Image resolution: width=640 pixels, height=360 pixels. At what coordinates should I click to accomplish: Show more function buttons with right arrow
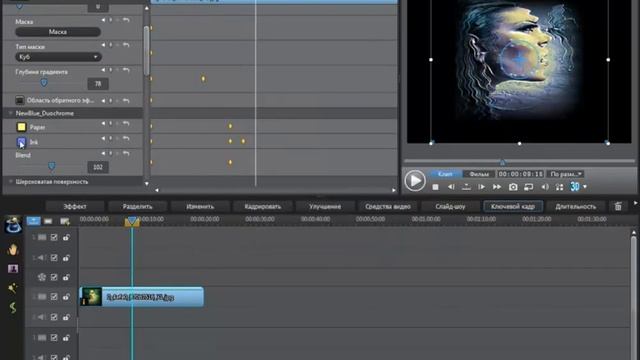point(635,203)
